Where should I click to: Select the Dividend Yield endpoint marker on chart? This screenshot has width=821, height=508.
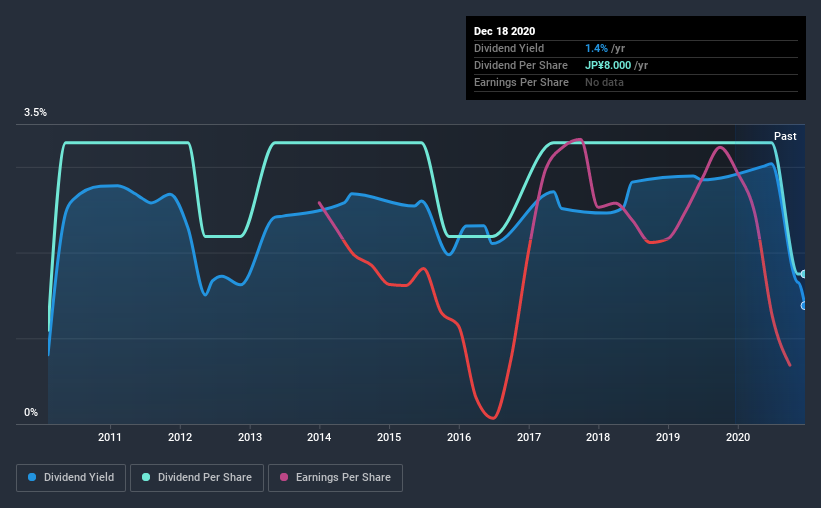click(x=804, y=305)
